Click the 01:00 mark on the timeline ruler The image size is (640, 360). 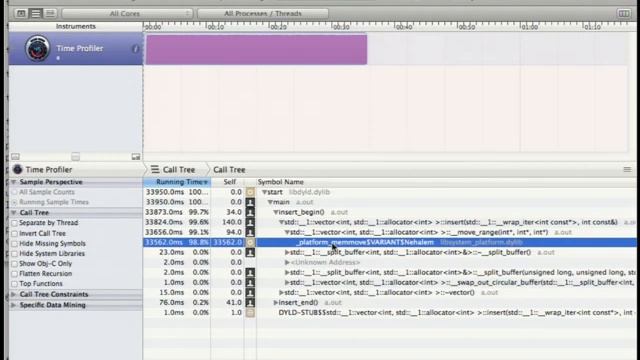coord(529,27)
